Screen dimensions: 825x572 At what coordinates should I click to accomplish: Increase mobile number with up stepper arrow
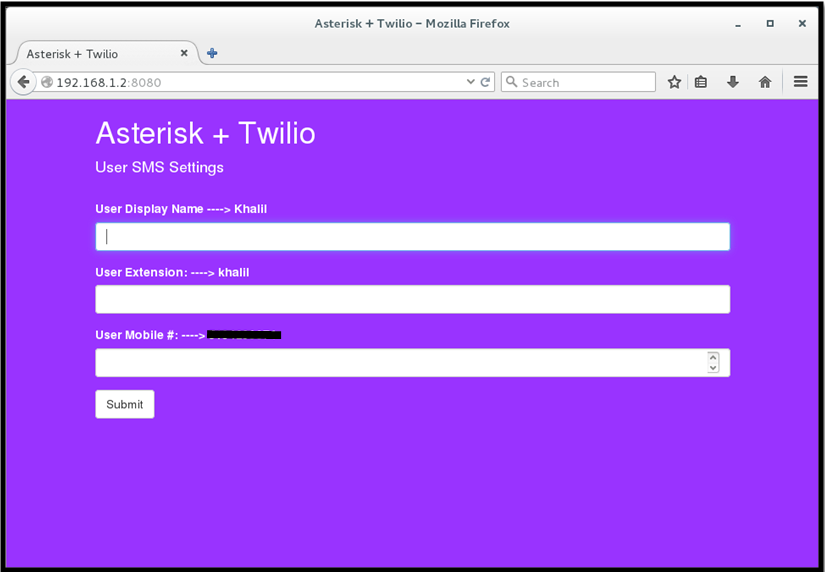point(713,357)
